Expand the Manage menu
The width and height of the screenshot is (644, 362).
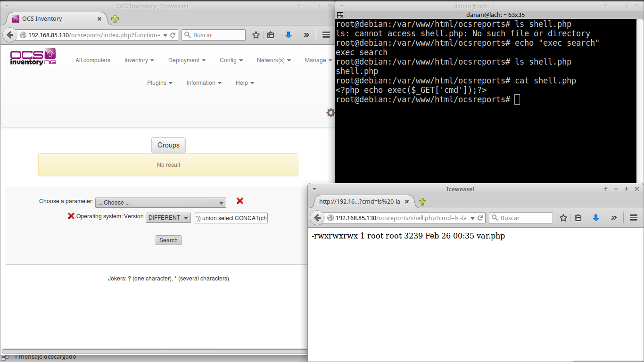coord(319,60)
